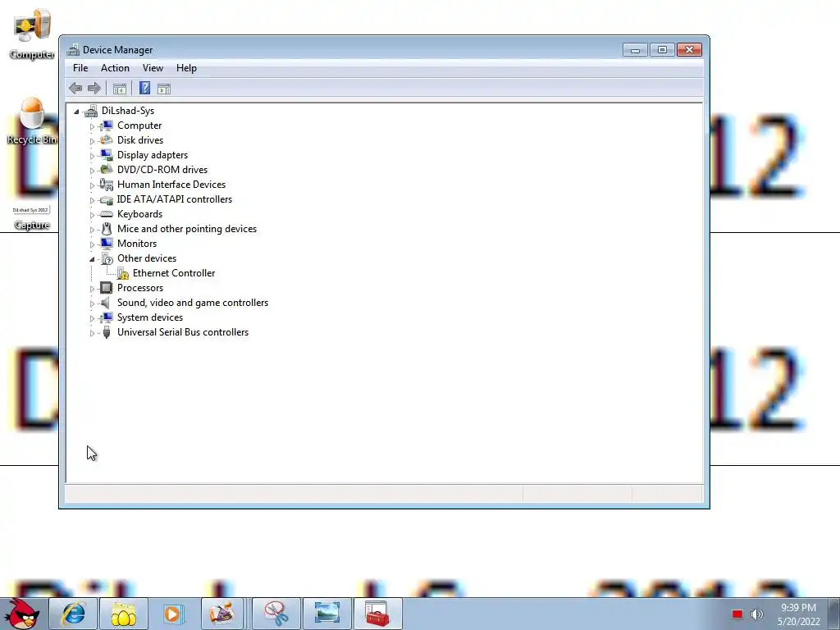Click the Show/Hide Console Tree toolbar icon
The width and height of the screenshot is (840, 630).
[120, 89]
